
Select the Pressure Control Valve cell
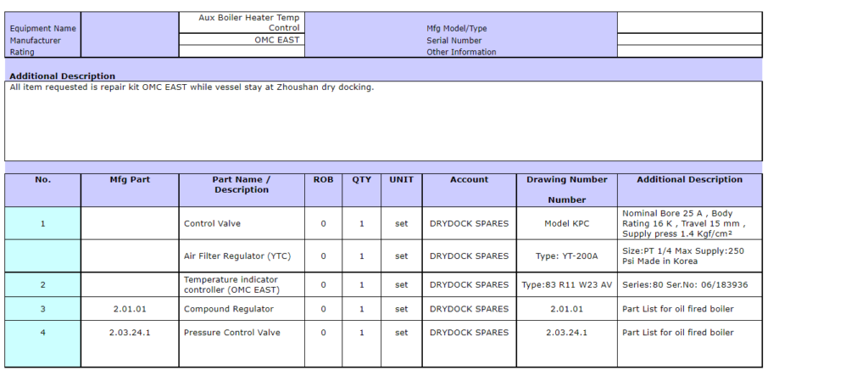tap(242, 333)
